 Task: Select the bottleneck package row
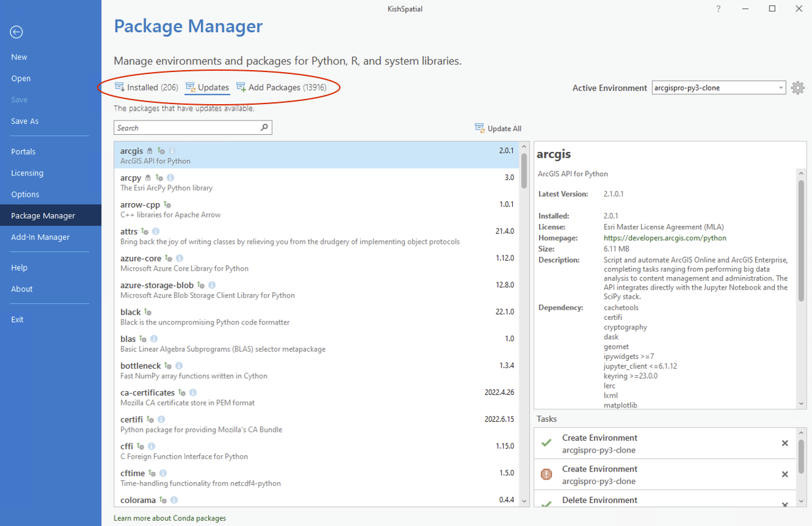317,370
